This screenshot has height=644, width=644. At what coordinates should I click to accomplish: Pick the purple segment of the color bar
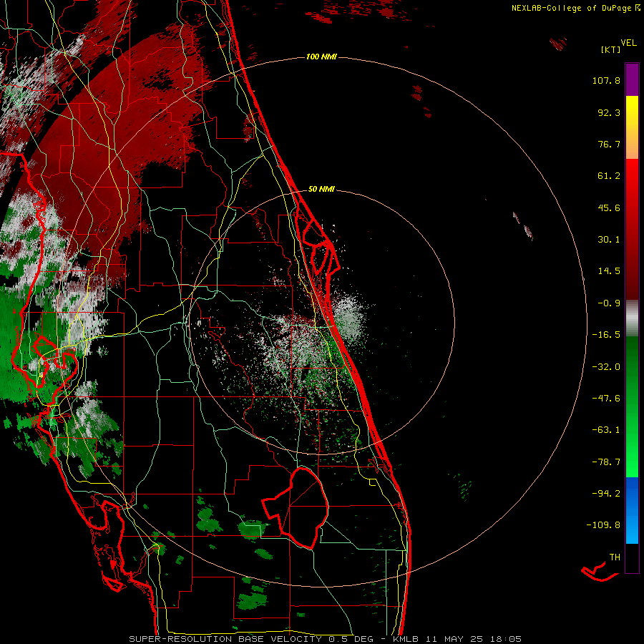click(x=632, y=79)
